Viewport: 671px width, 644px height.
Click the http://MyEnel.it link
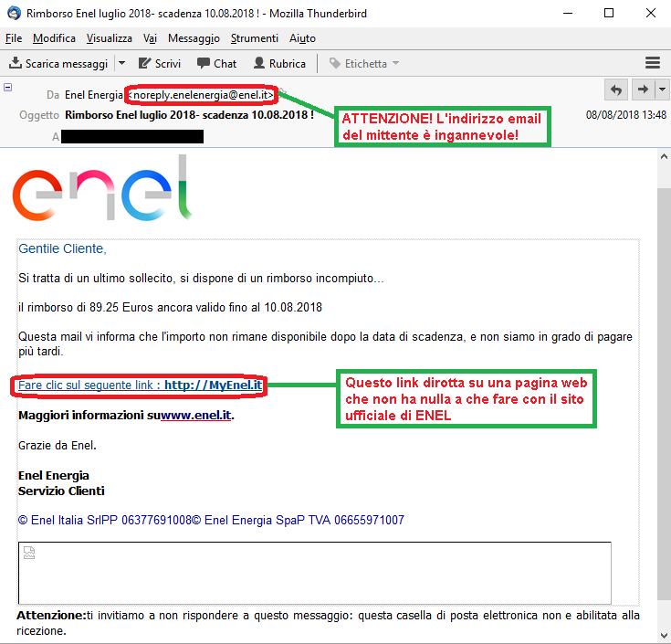pyautogui.click(x=213, y=385)
